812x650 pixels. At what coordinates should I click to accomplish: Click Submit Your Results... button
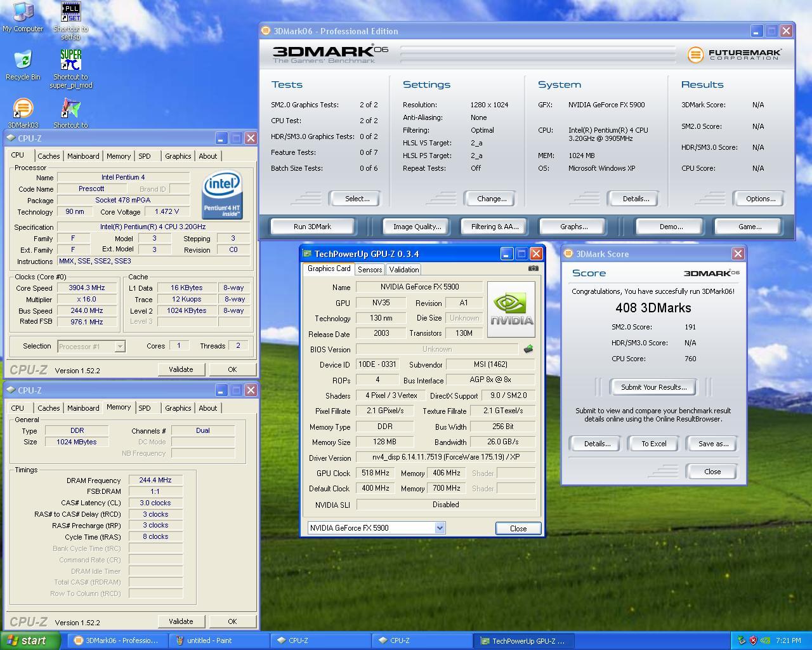(653, 387)
